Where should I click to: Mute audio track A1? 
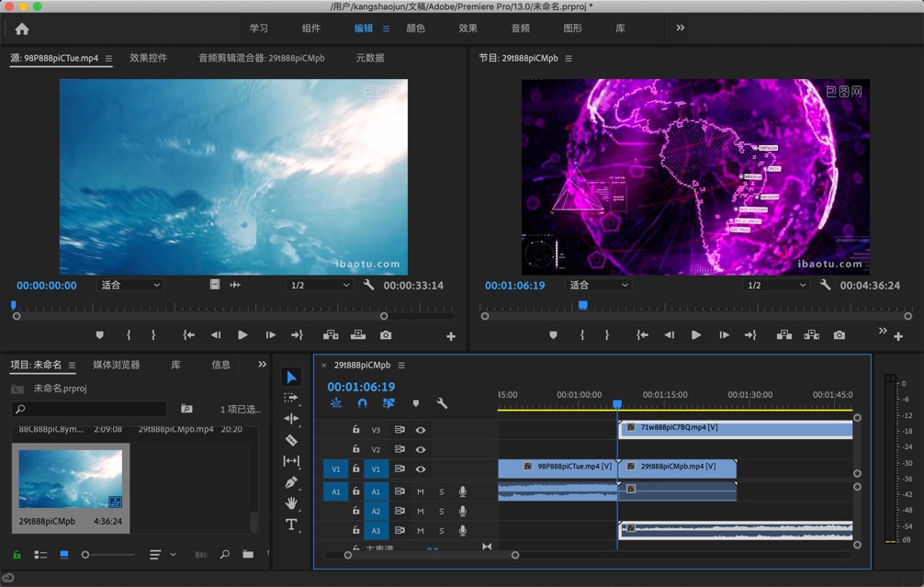coord(421,491)
